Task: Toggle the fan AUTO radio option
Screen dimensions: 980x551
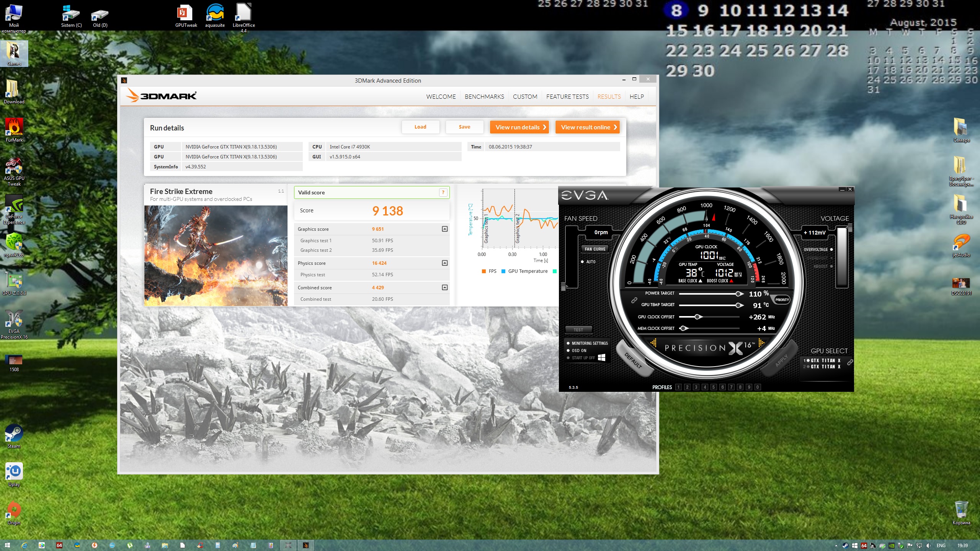Action: [x=583, y=262]
